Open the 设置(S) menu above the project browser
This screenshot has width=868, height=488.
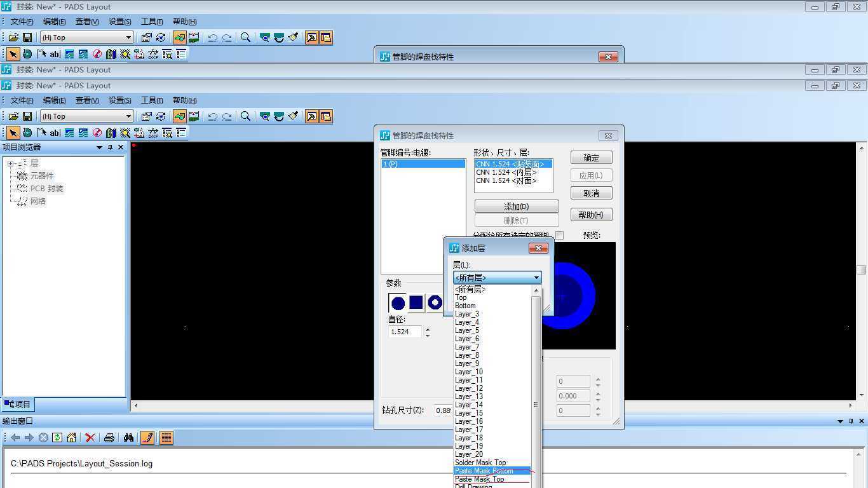pos(119,100)
